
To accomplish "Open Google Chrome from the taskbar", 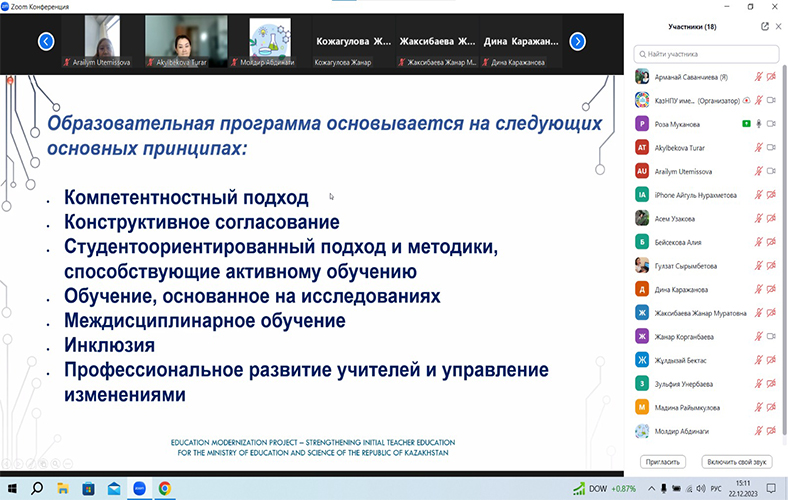I will (x=164, y=488).
